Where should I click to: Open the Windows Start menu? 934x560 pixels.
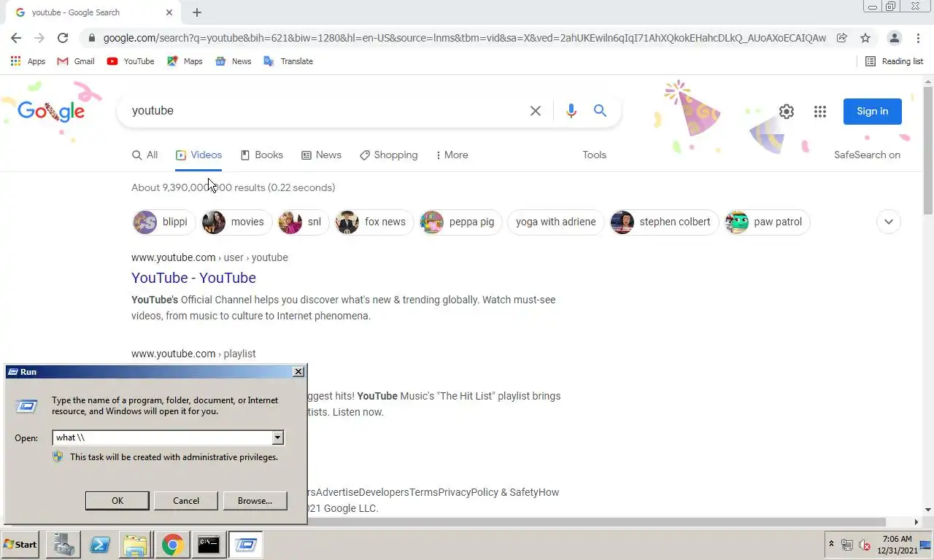(x=20, y=545)
